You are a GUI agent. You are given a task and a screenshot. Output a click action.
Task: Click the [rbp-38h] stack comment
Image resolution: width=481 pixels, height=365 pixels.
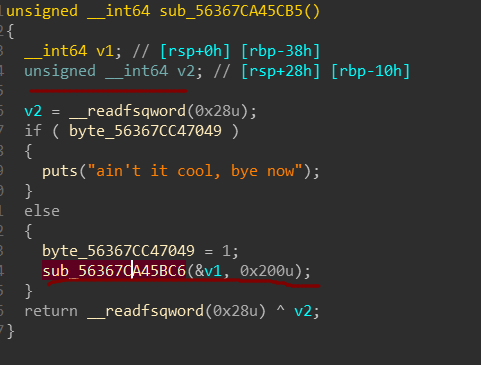[x=280, y=51]
